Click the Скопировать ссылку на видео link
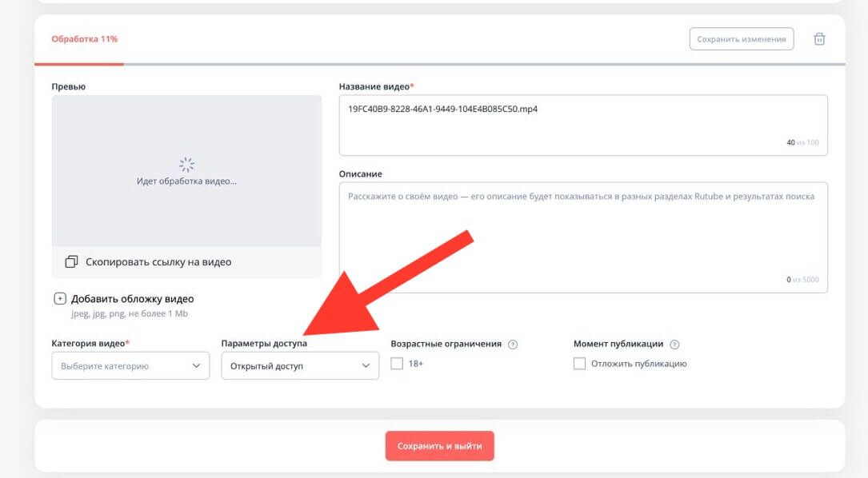The image size is (868, 478). [x=157, y=261]
